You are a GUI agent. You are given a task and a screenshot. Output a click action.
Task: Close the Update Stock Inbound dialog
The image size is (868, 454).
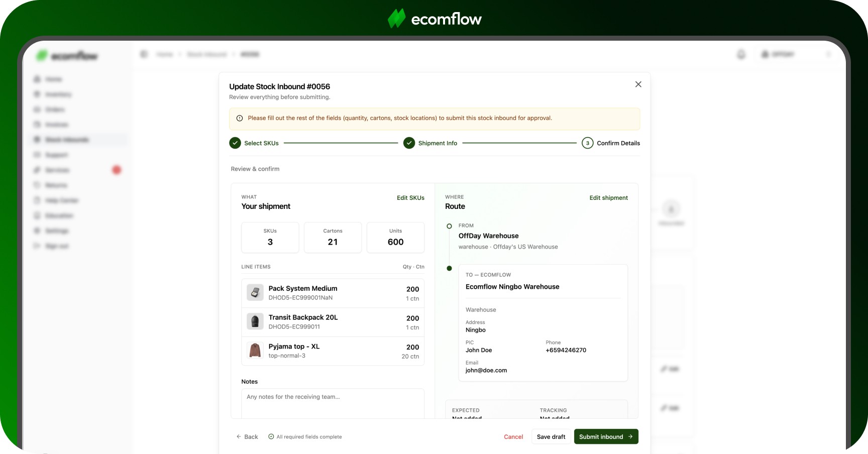[x=638, y=84]
